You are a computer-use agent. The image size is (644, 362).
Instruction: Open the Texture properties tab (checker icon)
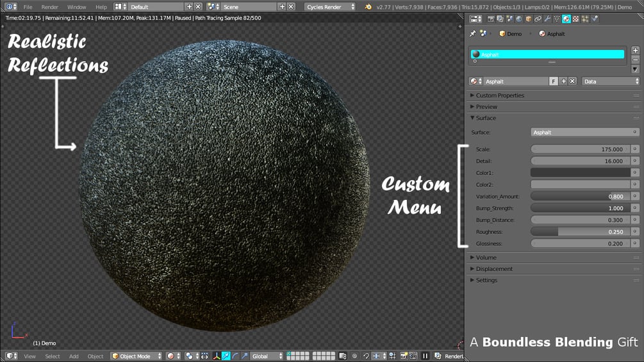576,19
